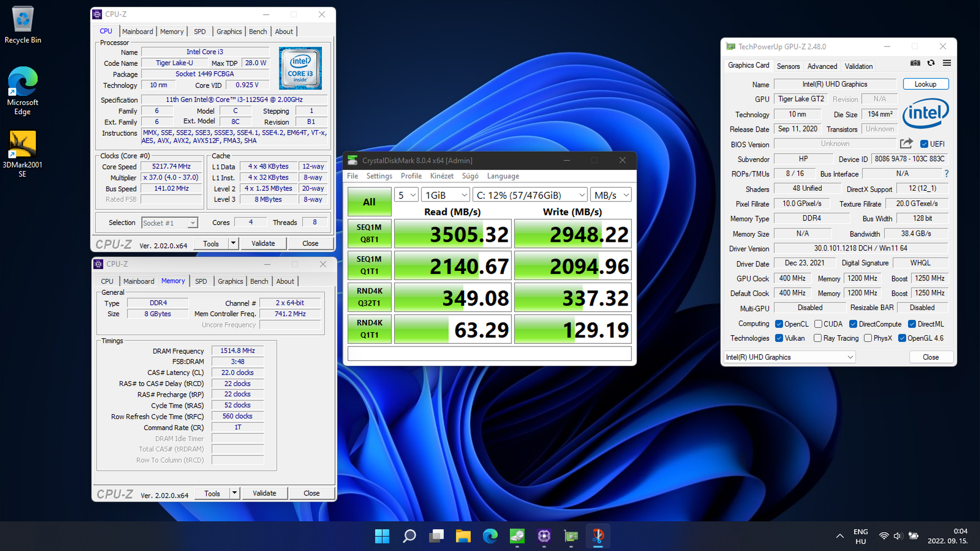The width and height of the screenshot is (980, 551).
Task: Toggle the CUDA checkbox
Action: pos(818,324)
